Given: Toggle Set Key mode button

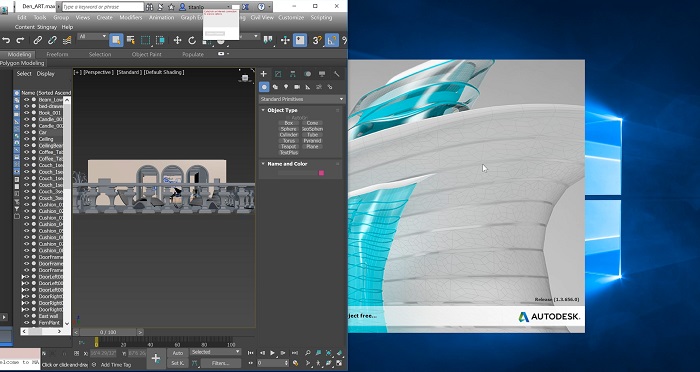Looking at the screenshot, I should tap(177, 363).
